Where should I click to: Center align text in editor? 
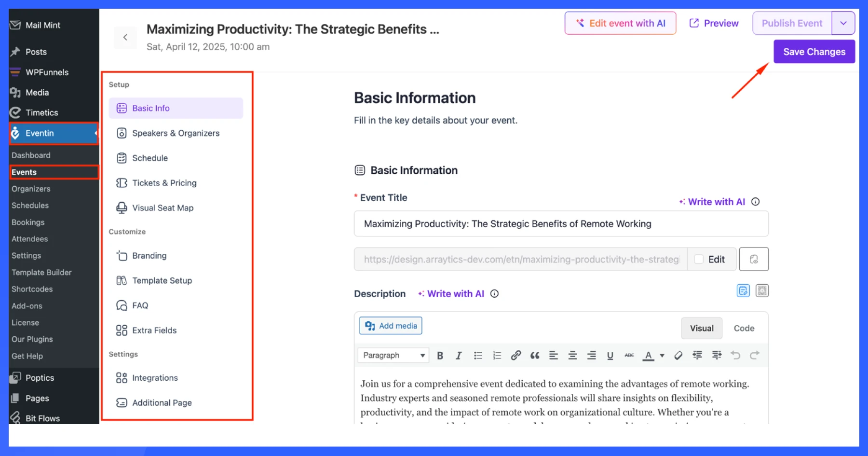tap(572, 356)
